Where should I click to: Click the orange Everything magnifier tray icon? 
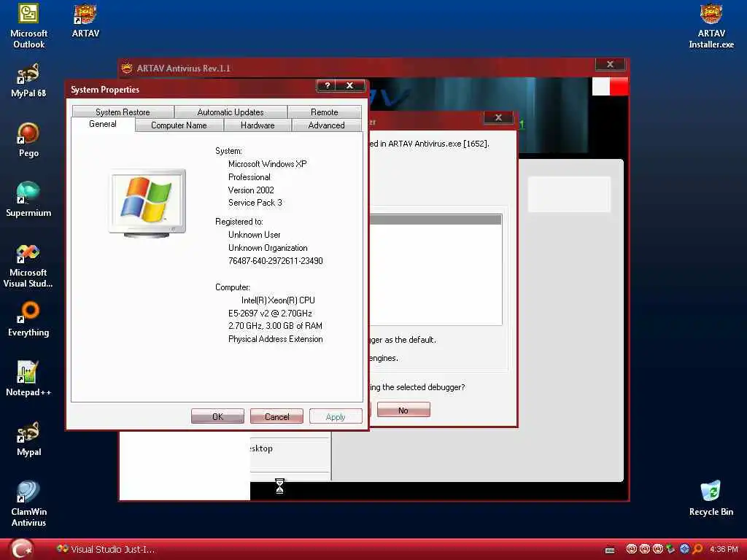[697, 550]
